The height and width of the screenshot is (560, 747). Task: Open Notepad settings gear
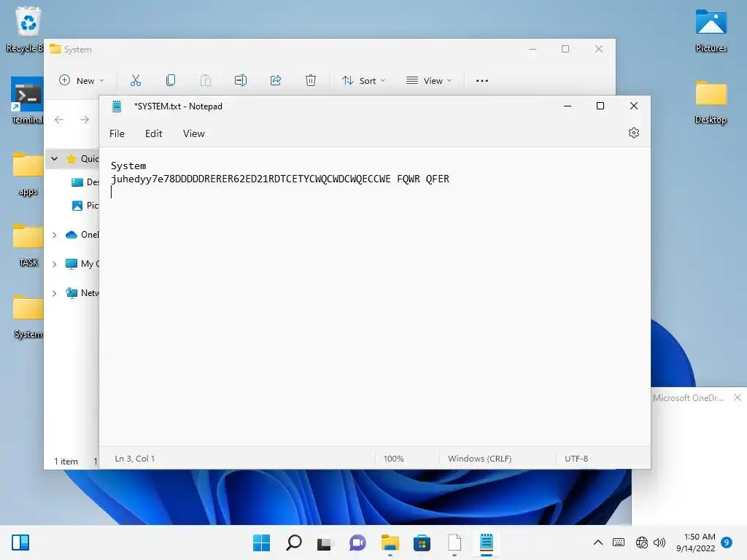pyautogui.click(x=633, y=133)
